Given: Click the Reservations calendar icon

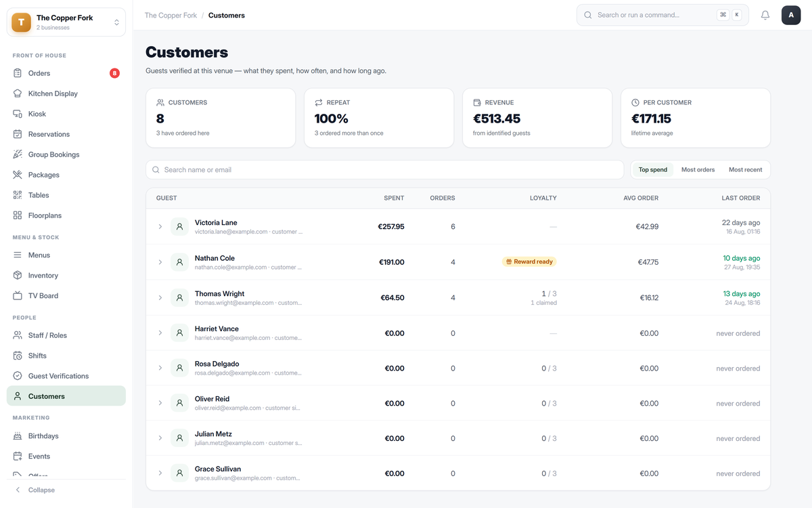Looking at the screenshot, I should pos(18,134).
